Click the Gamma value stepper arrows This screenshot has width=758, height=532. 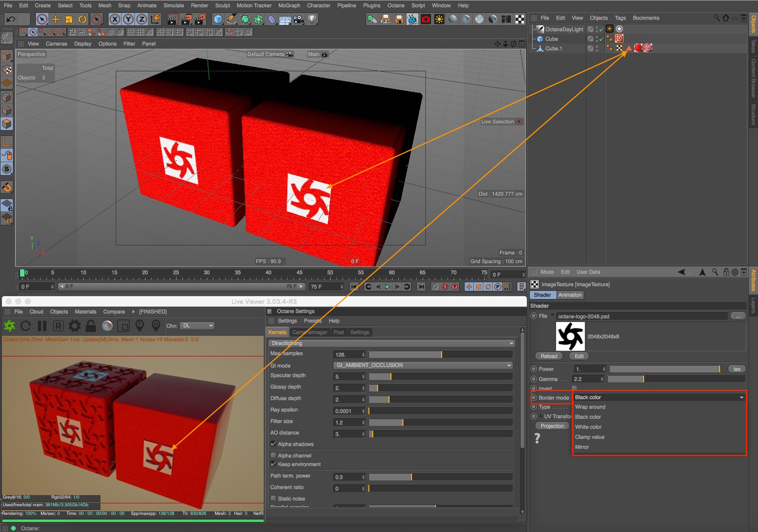pyautogui.click(x=602, y=379)
